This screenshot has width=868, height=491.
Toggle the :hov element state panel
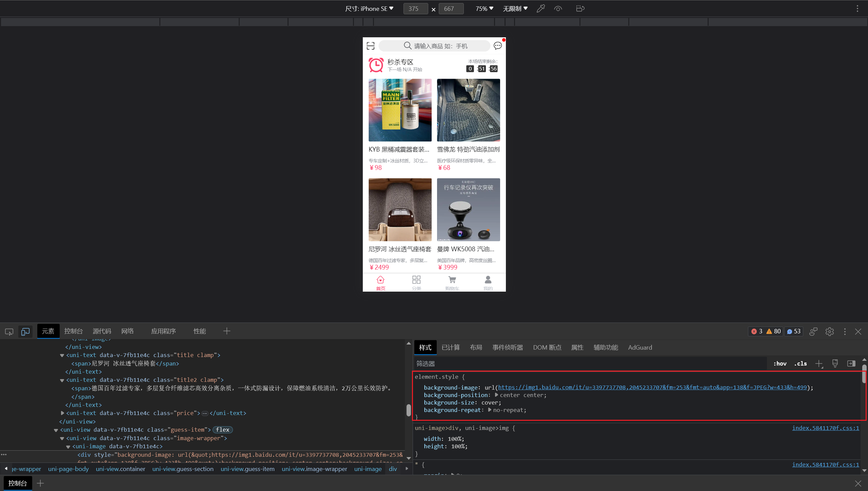tap(780, 364)
